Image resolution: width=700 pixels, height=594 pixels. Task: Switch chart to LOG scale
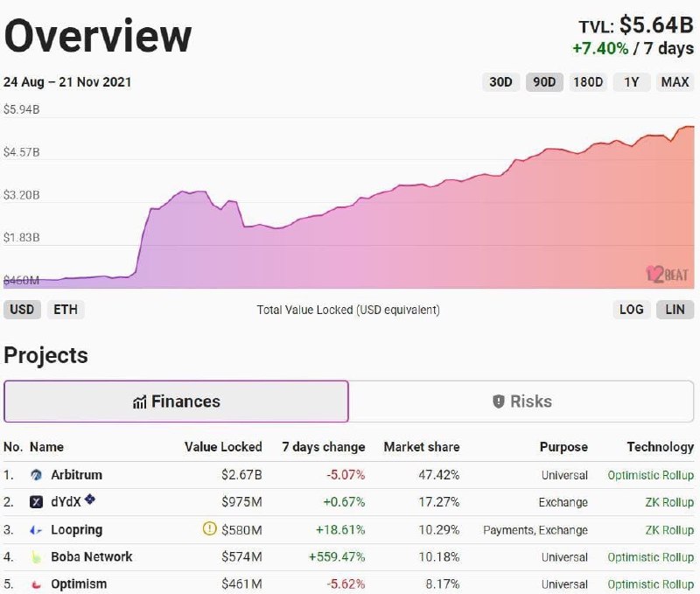[x=631, y=310]
